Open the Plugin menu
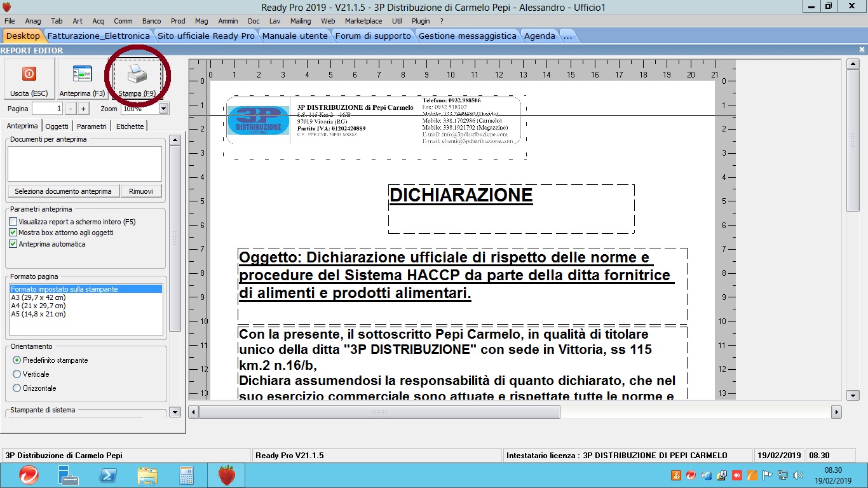 [421, 21]
